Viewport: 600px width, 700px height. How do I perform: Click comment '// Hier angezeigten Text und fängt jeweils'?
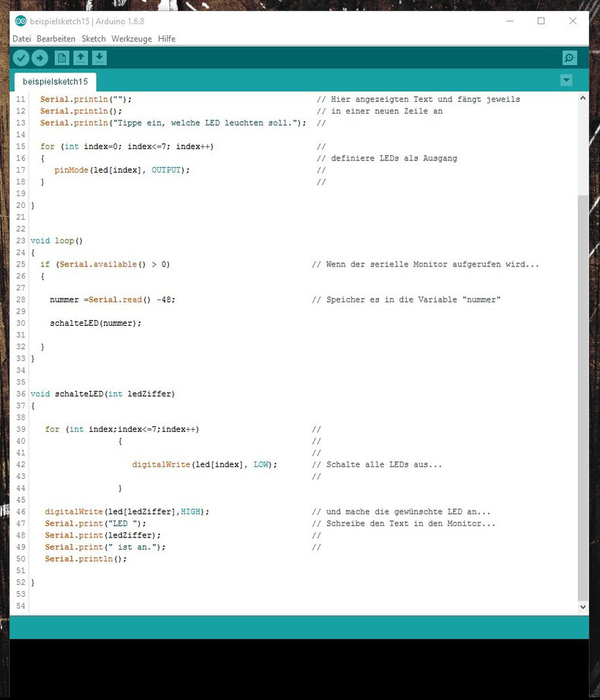coord(419,99)
